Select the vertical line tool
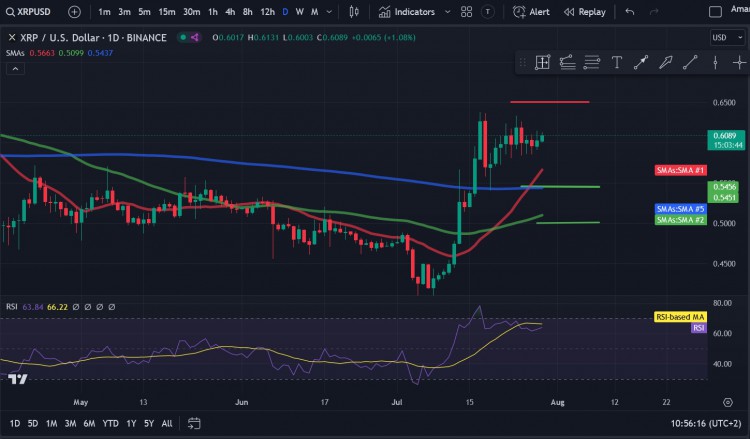Viewport: 750px width, 439px height. pos(715,62)
